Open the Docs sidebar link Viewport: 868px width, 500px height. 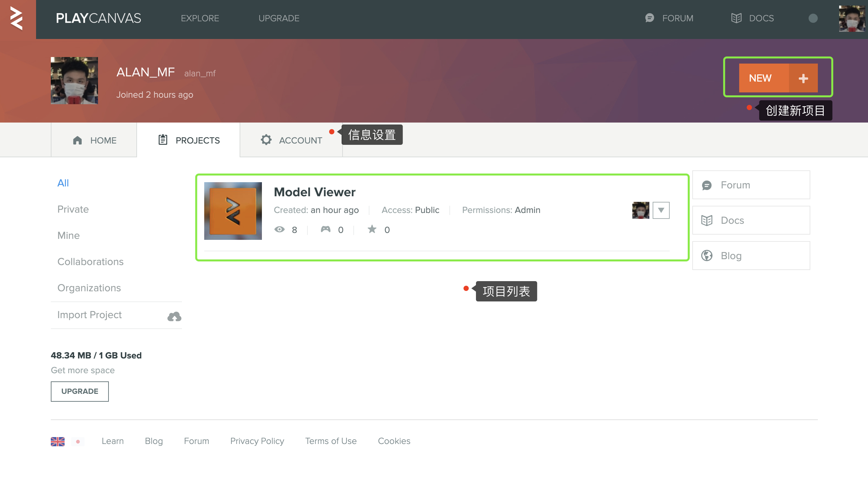click(751, 220)
